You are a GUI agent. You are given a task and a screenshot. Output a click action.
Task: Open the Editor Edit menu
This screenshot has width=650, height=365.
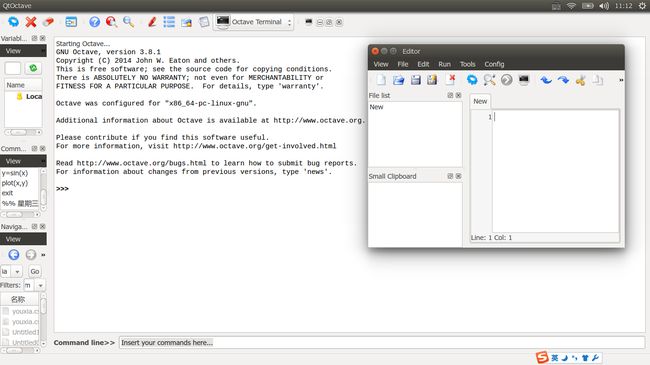[423, 64]
